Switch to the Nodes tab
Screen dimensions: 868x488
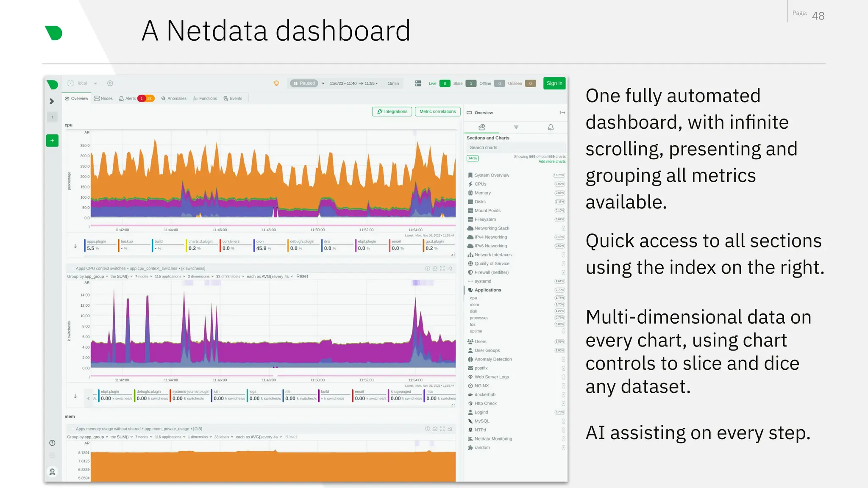(103, 99)
